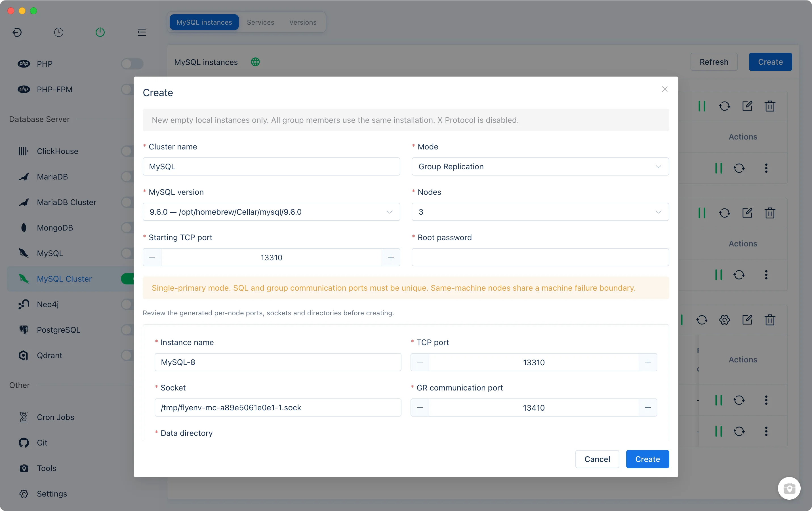Viewport: 812px width, 511px height.
Task: Click the green globe icon beside MySQL instances
Action: pos(255,62)
